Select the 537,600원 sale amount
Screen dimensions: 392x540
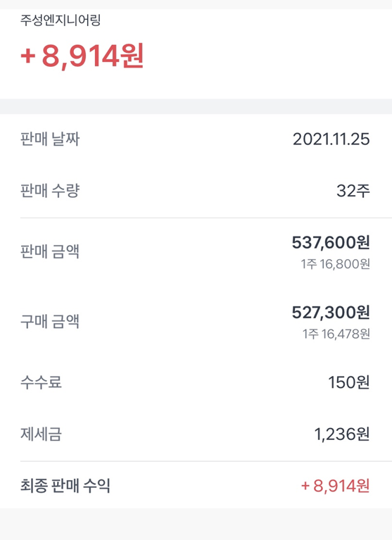click(331, 242)
